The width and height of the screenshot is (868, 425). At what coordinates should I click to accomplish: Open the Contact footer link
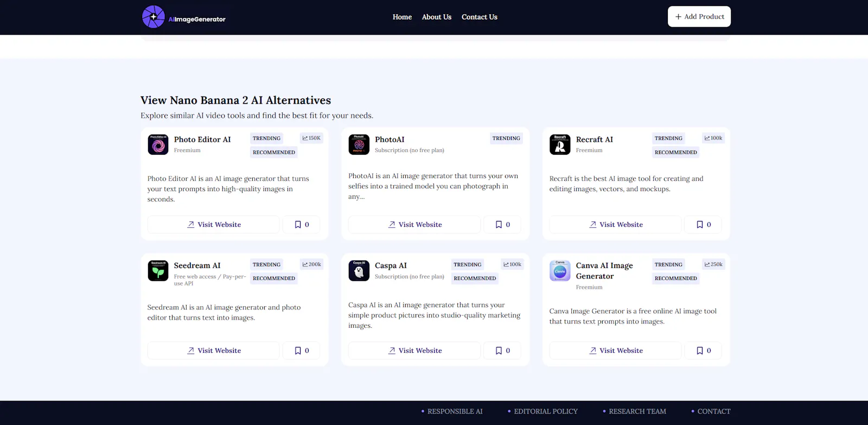point(714,411)
